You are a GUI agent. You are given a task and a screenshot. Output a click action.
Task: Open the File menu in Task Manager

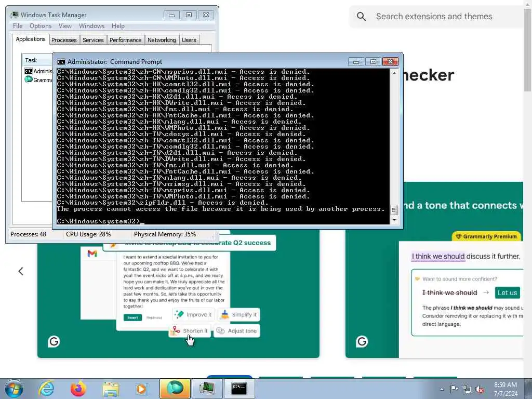point(18,26)
